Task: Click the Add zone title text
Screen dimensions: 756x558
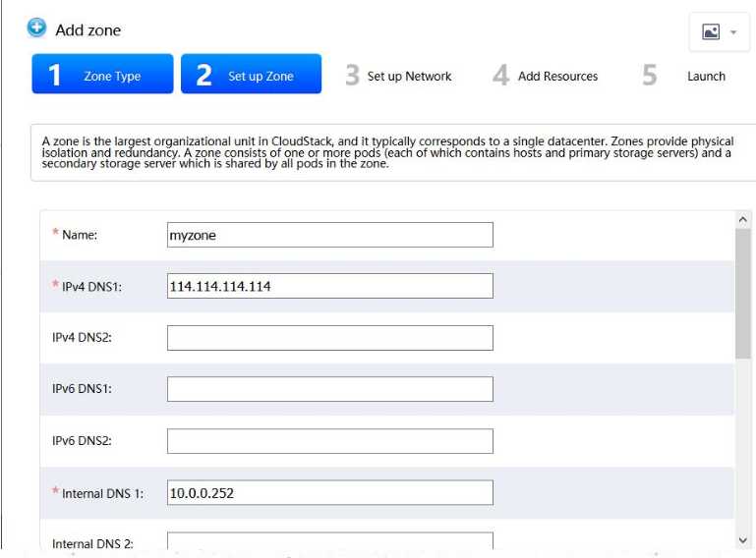Action: click(88, 29)
